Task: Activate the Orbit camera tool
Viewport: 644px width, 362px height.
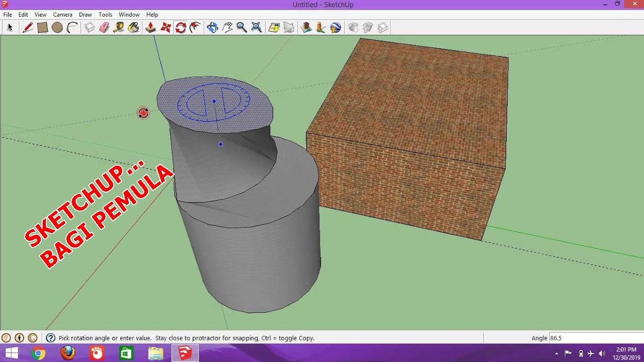Action: pos(212,27)
